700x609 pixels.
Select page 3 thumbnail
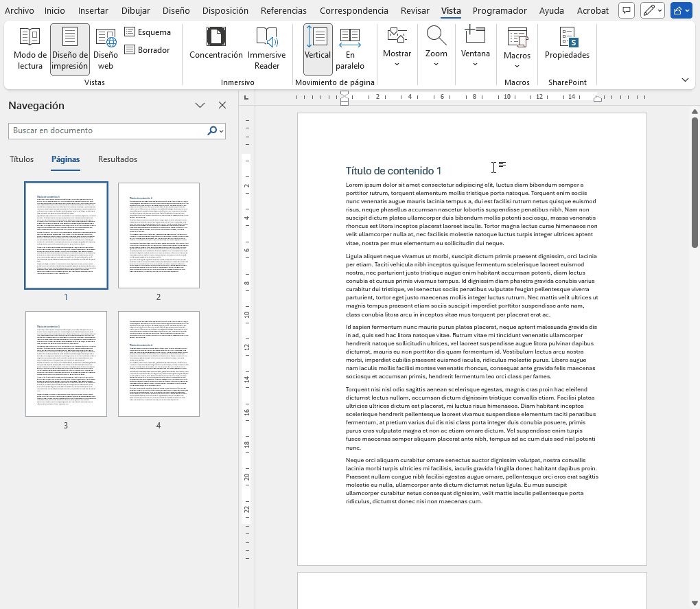click(x=66, y=364)
